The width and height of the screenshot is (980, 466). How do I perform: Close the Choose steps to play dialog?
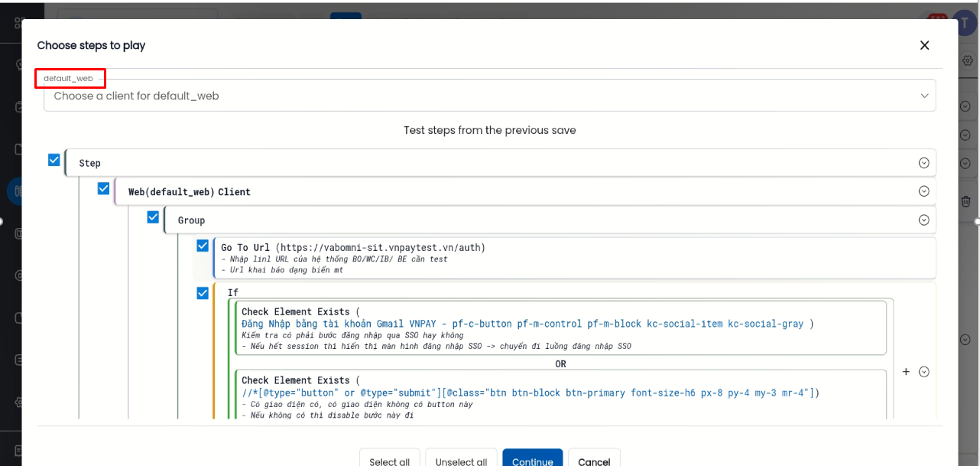[924, 45]
